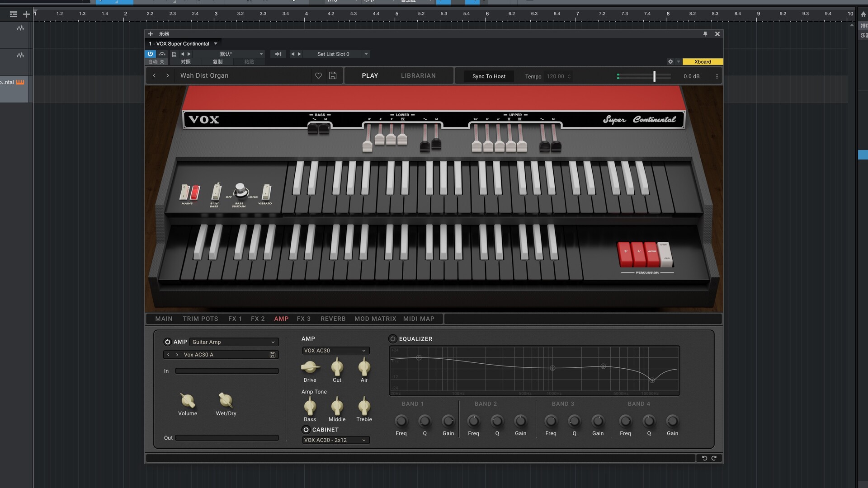This screenshot has height=488, width=868.
Task: Flip the VIBRATO rocker switch
Action: (x=266, y=192)
